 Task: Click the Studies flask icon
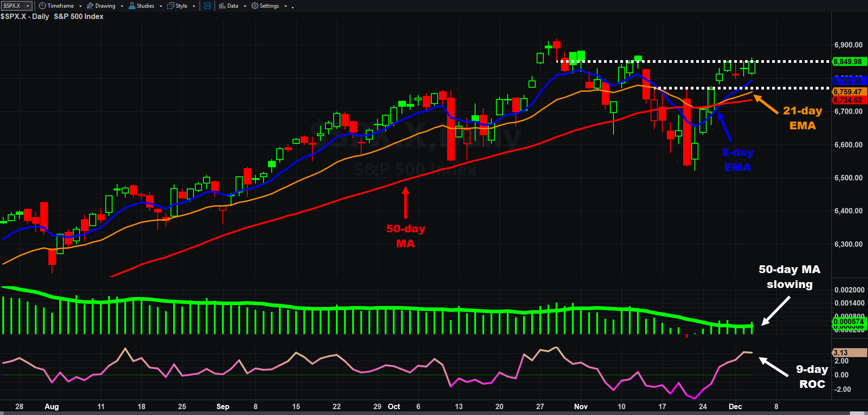tap(132, 6)
